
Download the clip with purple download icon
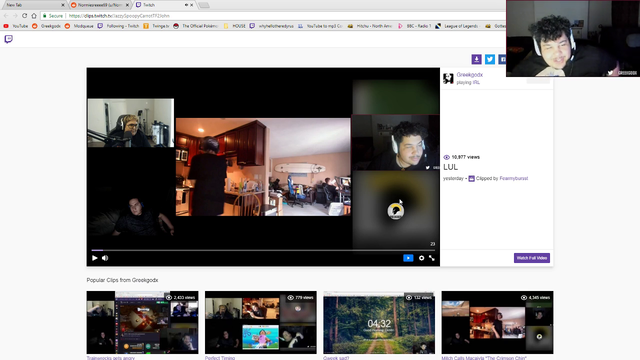coord(476,59)
